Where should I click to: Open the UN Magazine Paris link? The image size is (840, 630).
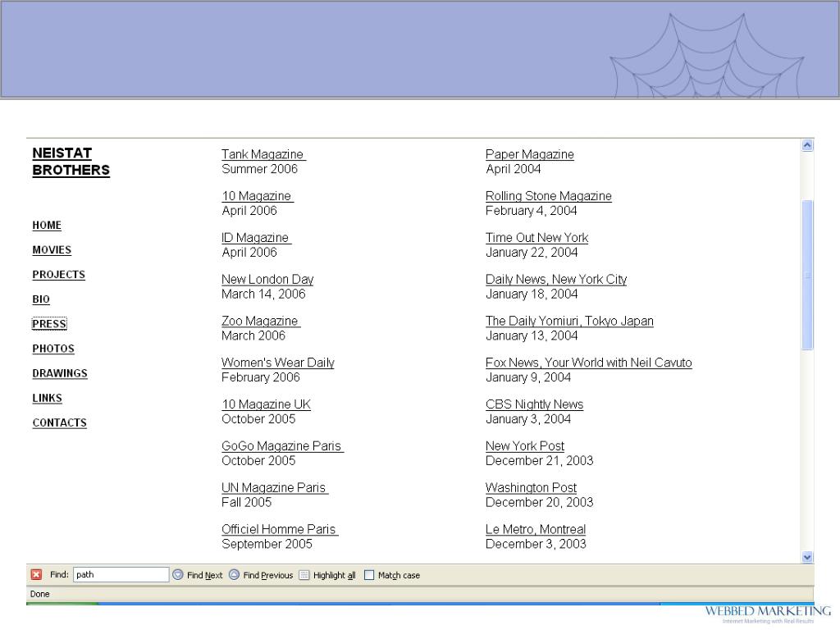pyautogui.click(x=275, y=487)
